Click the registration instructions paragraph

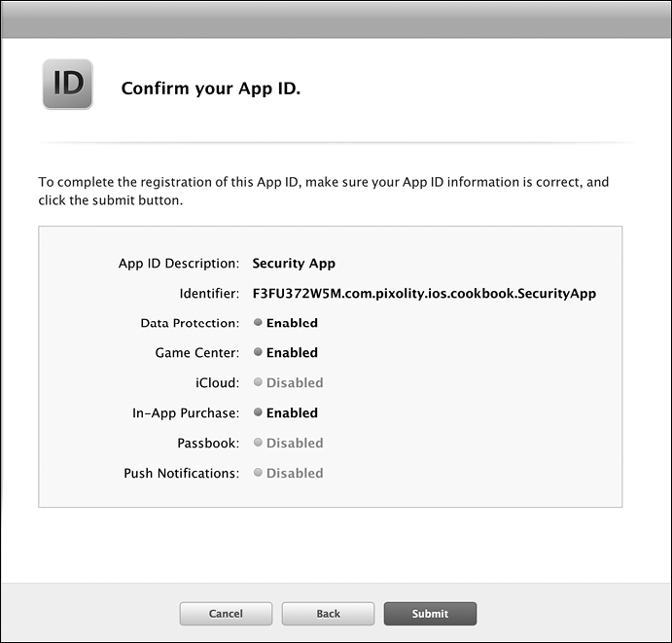point(323,191)
